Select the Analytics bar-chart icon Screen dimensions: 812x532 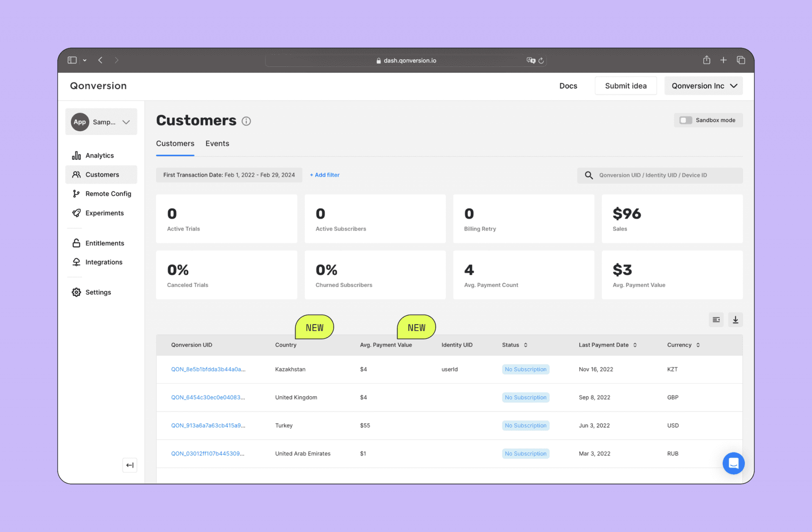(76, 155)
